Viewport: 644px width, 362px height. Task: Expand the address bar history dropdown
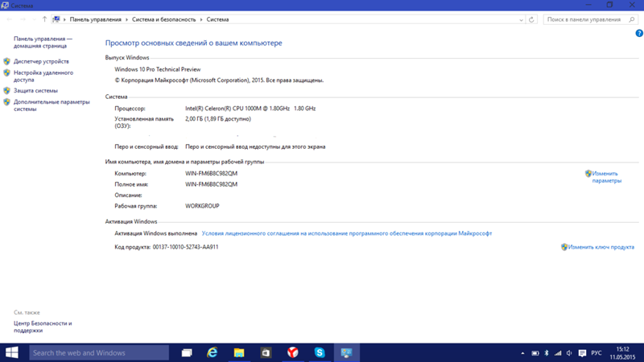521,19
